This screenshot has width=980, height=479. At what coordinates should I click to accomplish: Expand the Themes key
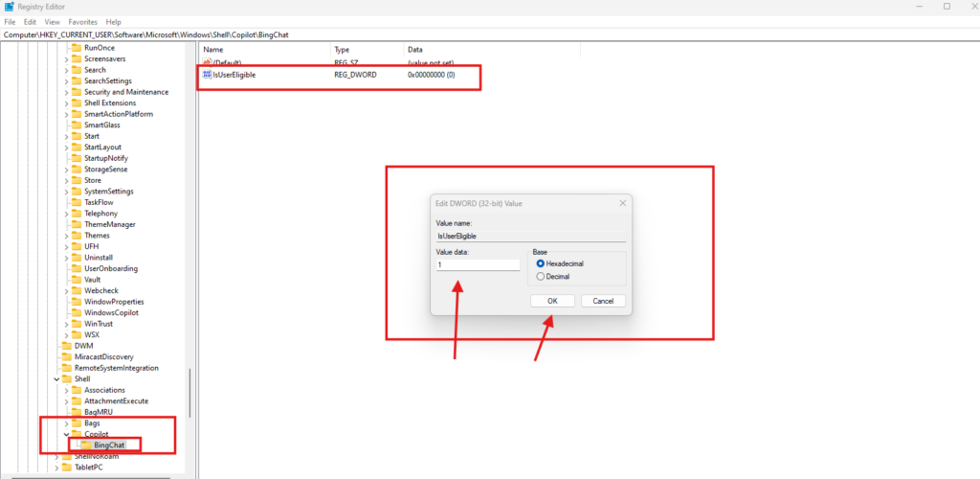66,235
